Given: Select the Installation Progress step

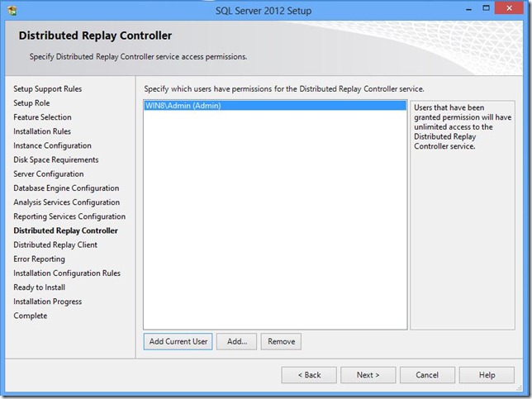Looking at the screenshot, I should (x=48, y=302).
